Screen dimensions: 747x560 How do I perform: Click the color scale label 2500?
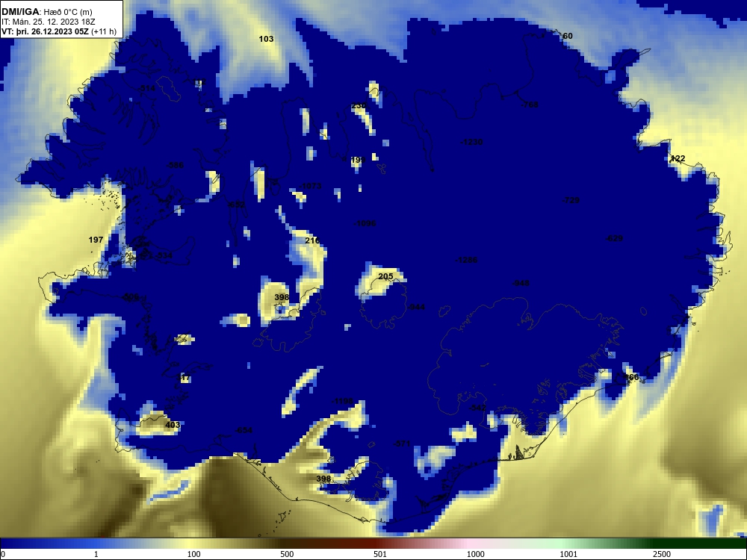[x=662, y=554]
